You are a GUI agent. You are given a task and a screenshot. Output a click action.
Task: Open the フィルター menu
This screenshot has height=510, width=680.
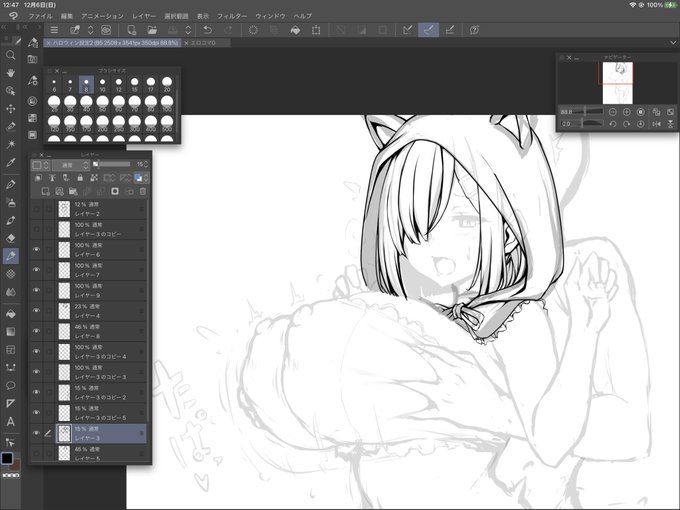(x=232, y=16)
